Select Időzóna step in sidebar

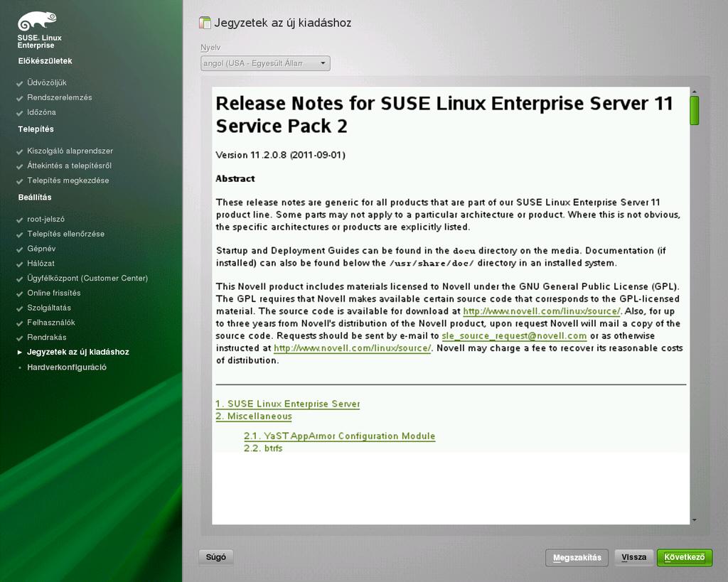(x=41, y=112)
